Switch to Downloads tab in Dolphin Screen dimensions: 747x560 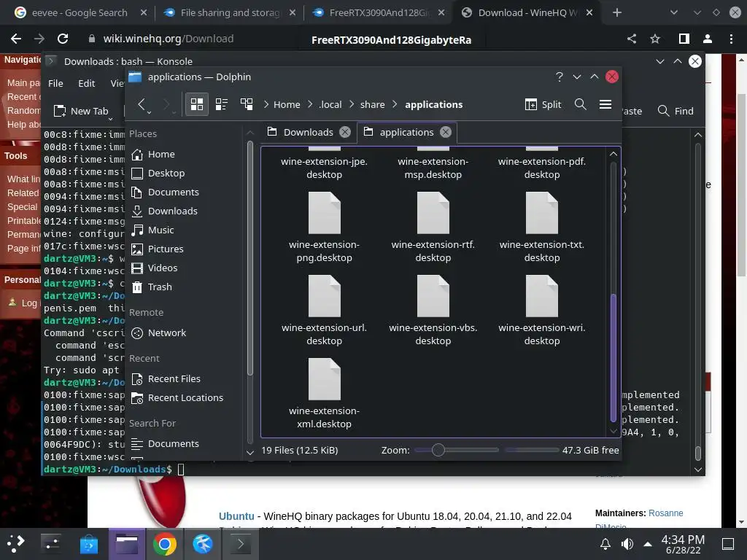309,133
